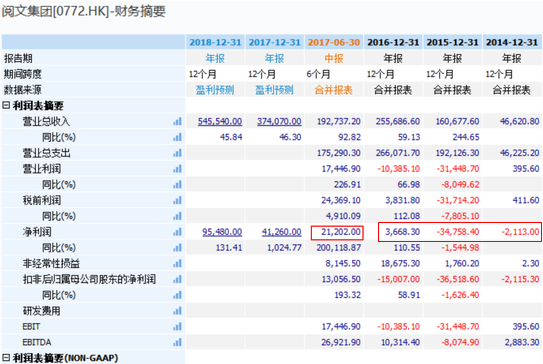
Task: Select the 2017-12-31 column header
Action: click(x=275, y=42)
